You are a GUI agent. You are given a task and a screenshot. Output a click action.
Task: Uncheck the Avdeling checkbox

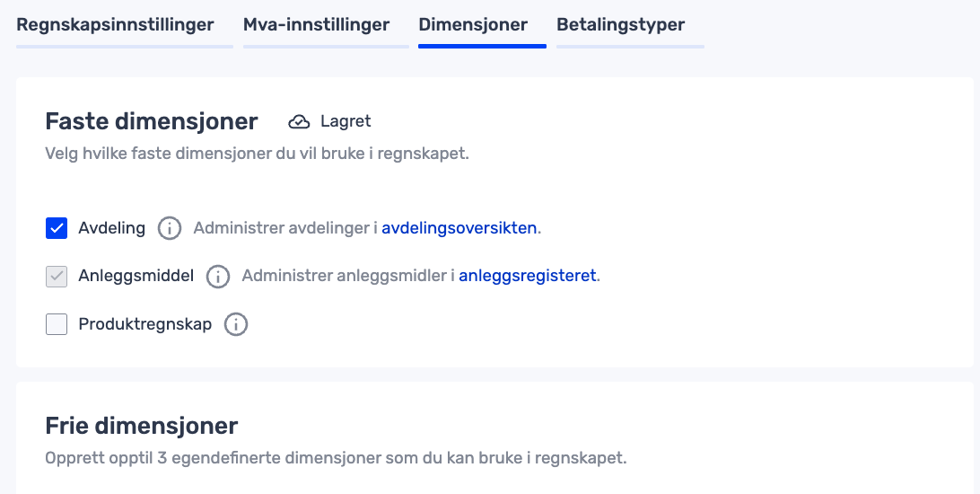[x=57, y=228]
